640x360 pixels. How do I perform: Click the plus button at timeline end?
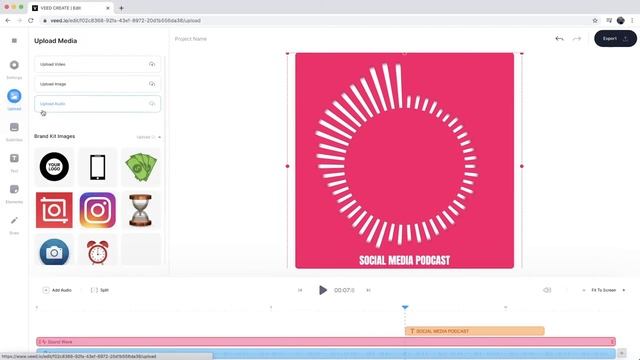tap(622, 353)
